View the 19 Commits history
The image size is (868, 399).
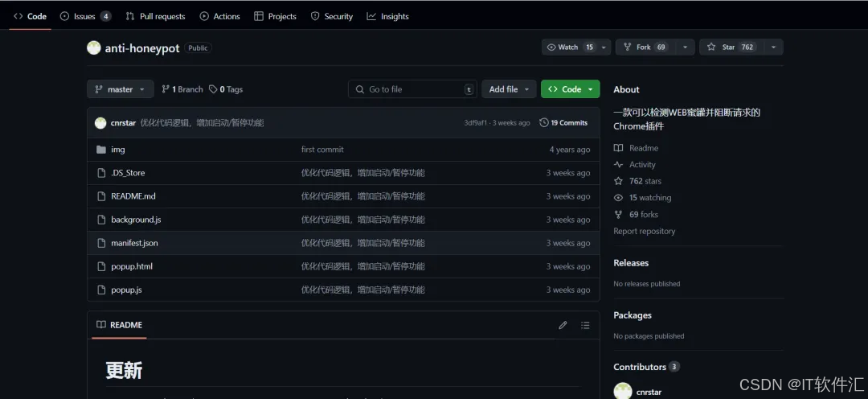click(563, 123)
